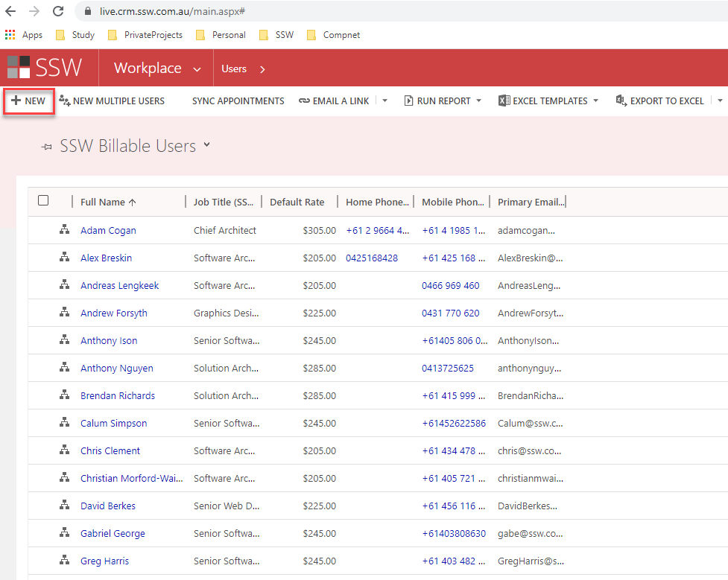The width and height of the screenshot is (728, 580).
Task: Click the browser forward arrow
Action: [34, 11]
